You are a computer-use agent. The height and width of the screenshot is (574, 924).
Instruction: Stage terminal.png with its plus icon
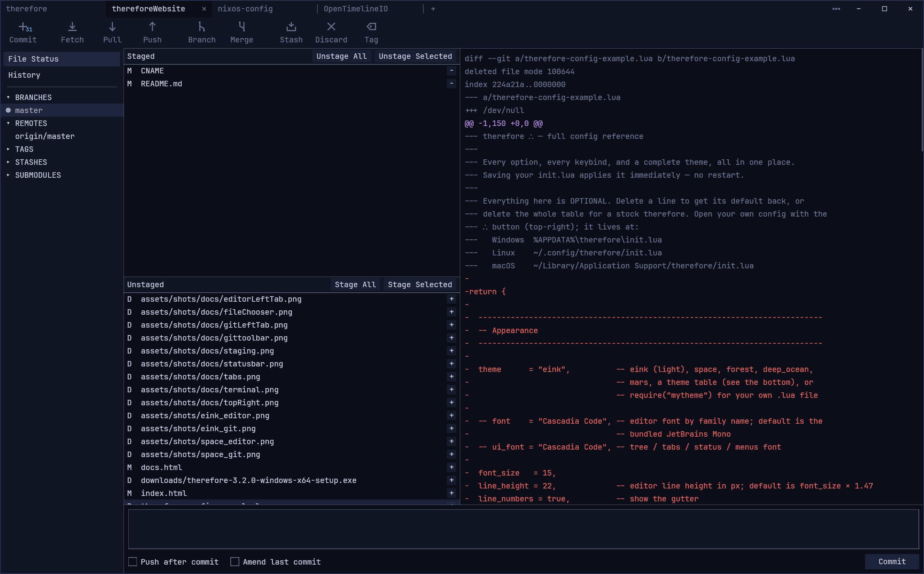452,390
